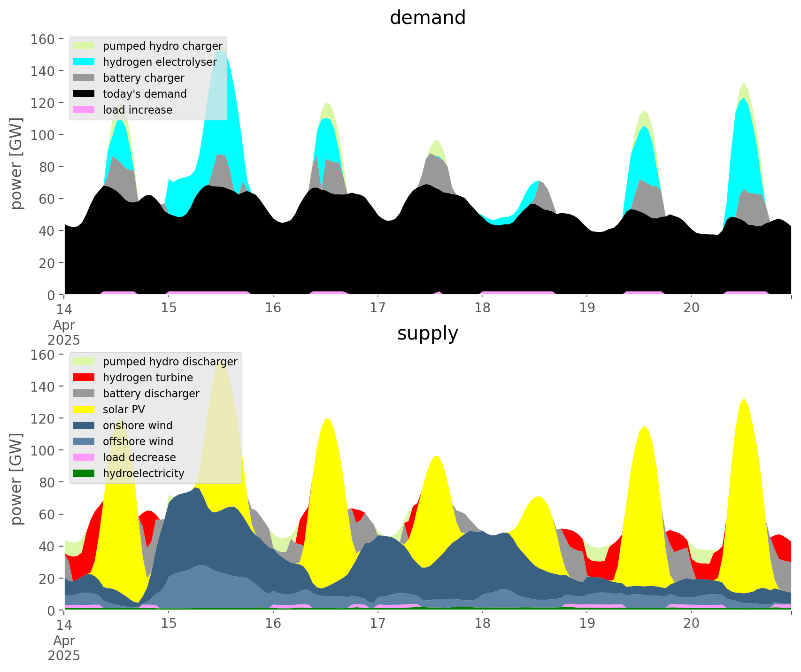Click 'hydrogen turbine' legend label

pyautogui.click(x=148, y=378)
